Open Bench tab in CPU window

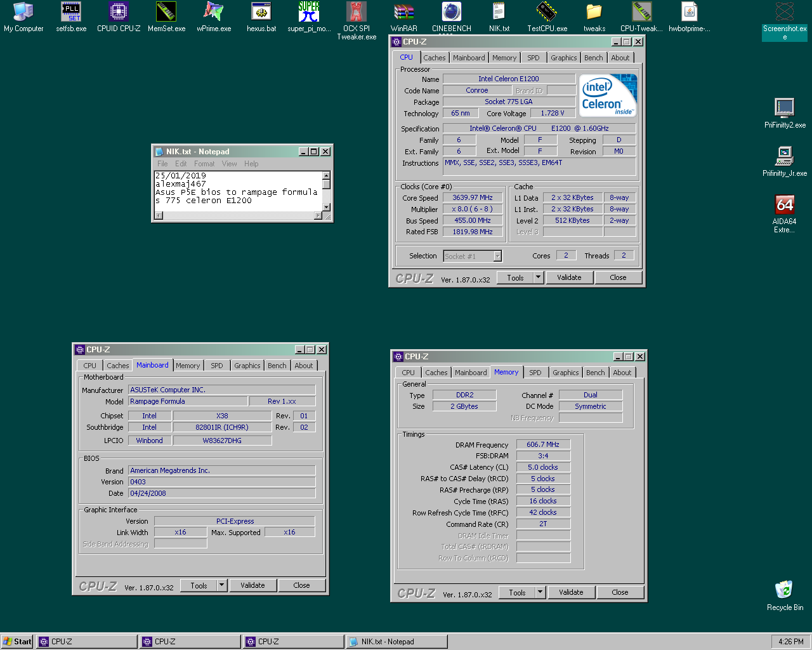(594, 58)
